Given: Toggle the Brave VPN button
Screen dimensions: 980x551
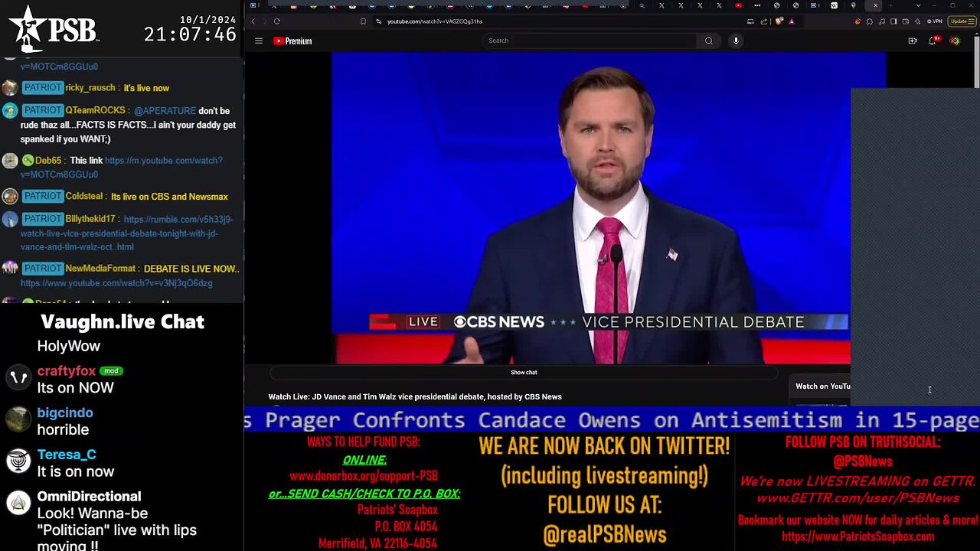Looking at the screenshot, I should 935,21.
